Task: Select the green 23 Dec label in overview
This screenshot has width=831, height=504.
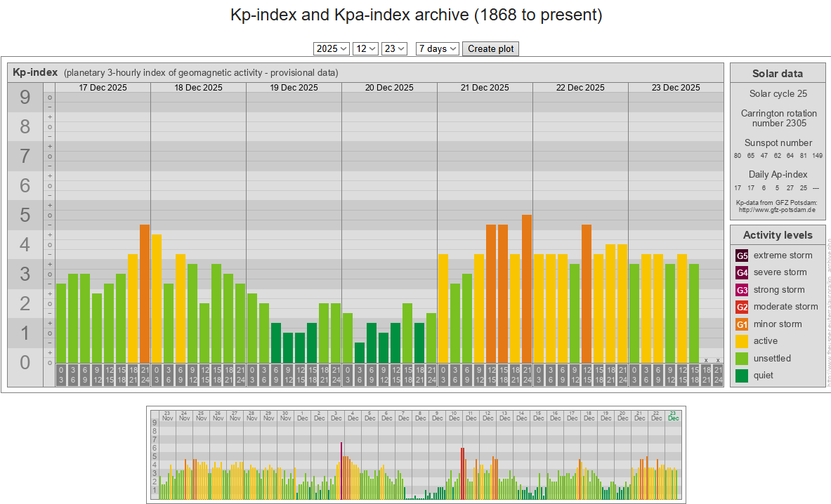Action: 674,416
